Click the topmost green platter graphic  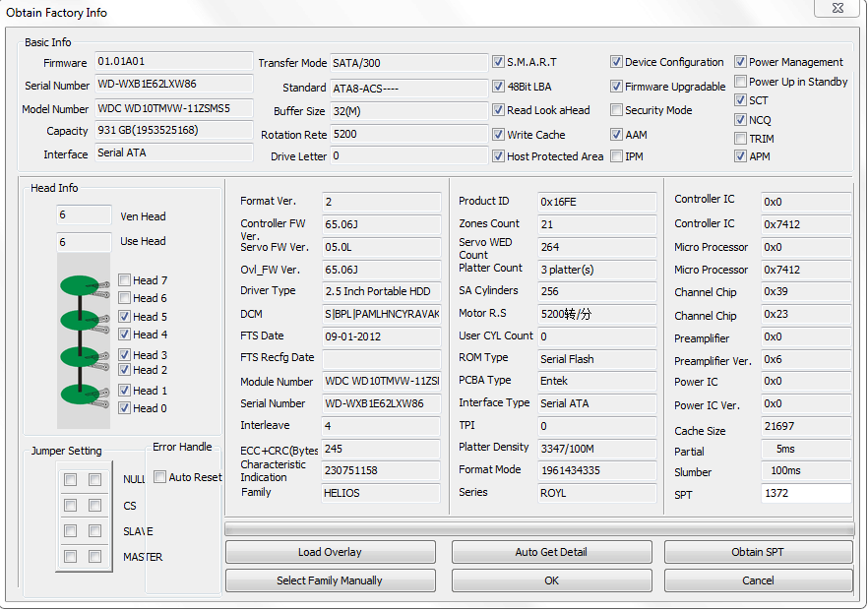point(80,285)
